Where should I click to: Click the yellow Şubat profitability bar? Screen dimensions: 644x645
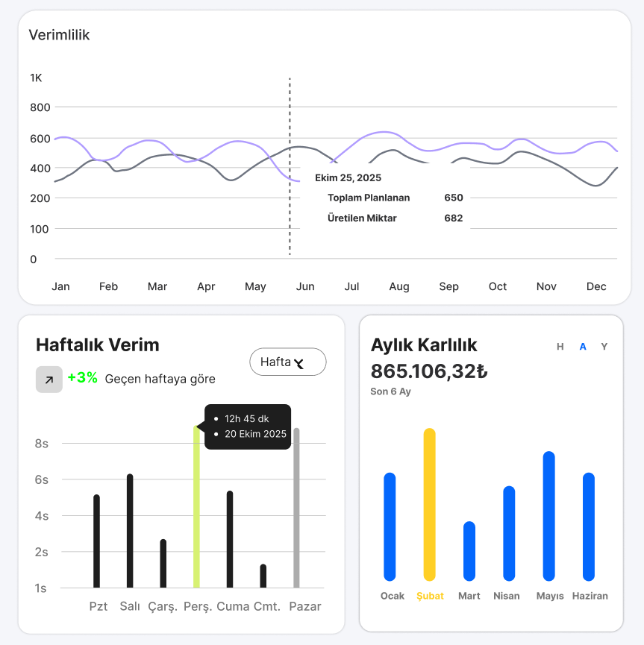pos(429,504)
